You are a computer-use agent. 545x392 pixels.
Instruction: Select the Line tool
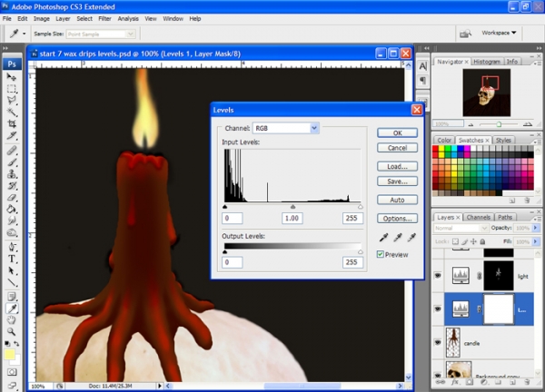[x=12, y=282]
